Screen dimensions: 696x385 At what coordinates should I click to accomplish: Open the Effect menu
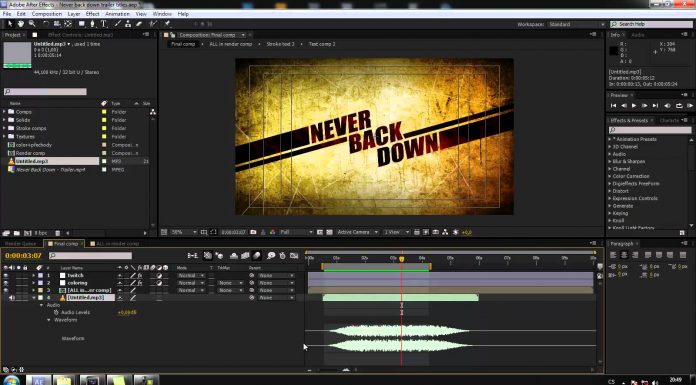tap(92, 14)
